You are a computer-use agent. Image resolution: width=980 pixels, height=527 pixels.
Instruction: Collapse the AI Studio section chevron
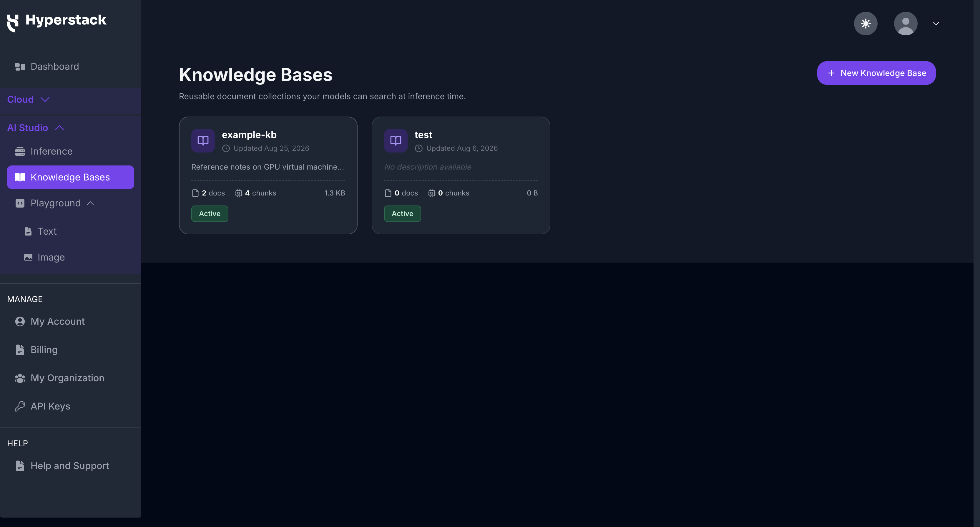coord(59,128)
